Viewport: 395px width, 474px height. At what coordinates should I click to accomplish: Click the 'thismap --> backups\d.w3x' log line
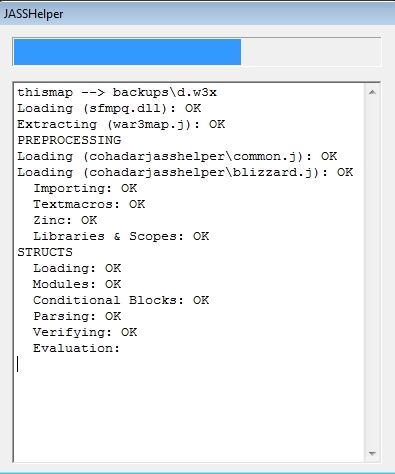(117, 92)
